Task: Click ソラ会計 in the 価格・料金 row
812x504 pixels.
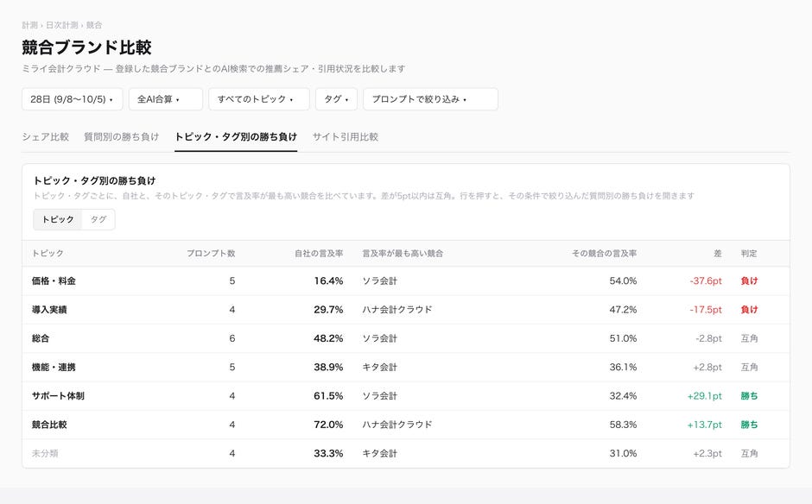Action: (x=379, y=281)
